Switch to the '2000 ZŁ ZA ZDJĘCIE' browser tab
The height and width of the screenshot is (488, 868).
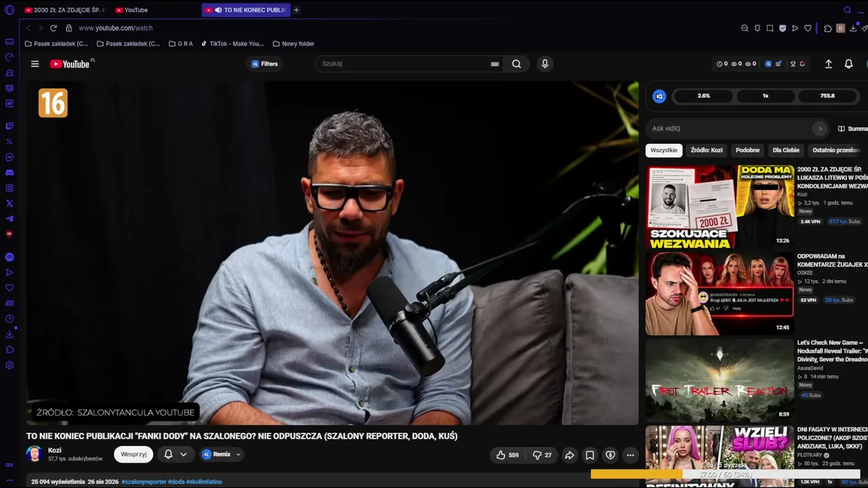65,10
